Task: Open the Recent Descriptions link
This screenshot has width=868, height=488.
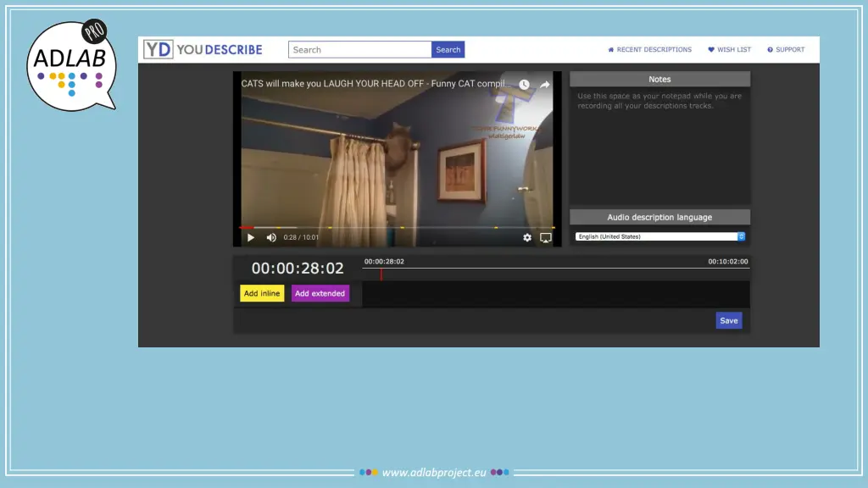Action: pyautogui.click(x=650, y=49)
